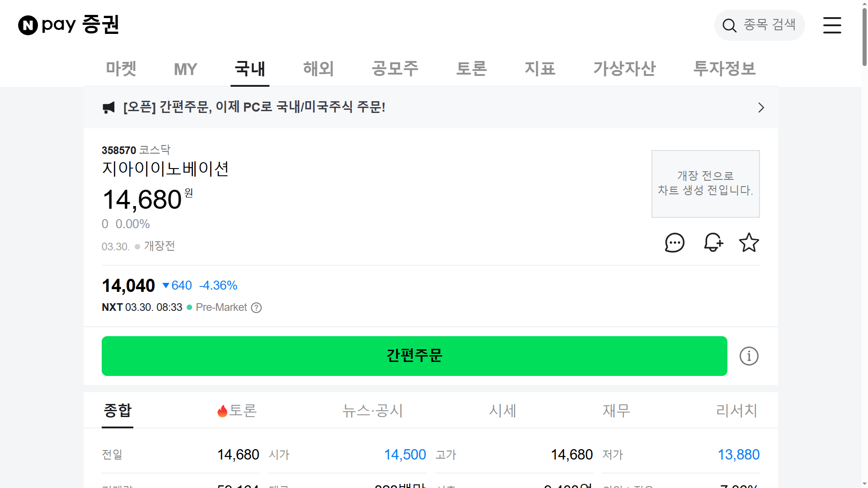Image resolution: width=868 pixels, height=488 pixels.
Task: Add a price alert via the bell icon
Action: pos(713,243)
